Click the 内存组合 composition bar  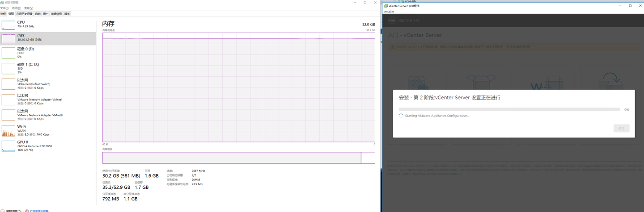[x=238, y=158]
